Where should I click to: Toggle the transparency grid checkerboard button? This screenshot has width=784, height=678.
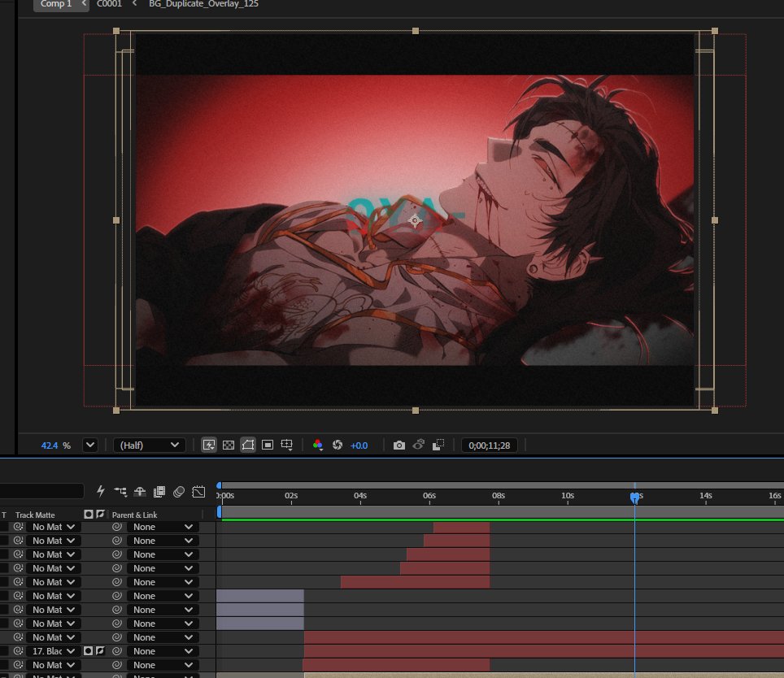(x=228, y=445)
